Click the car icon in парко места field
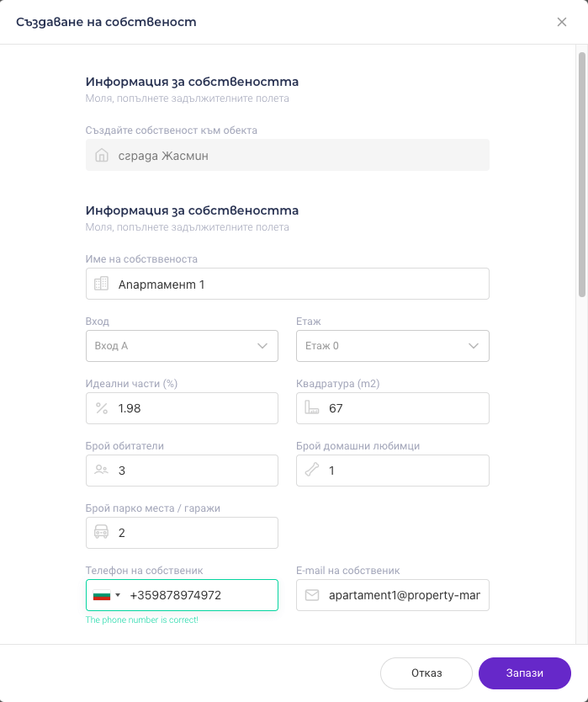 tap(102, 533)
